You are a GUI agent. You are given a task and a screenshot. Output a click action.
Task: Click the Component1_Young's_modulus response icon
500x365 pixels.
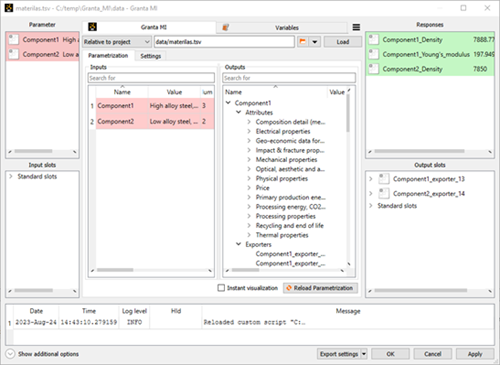tap(374, 54)
